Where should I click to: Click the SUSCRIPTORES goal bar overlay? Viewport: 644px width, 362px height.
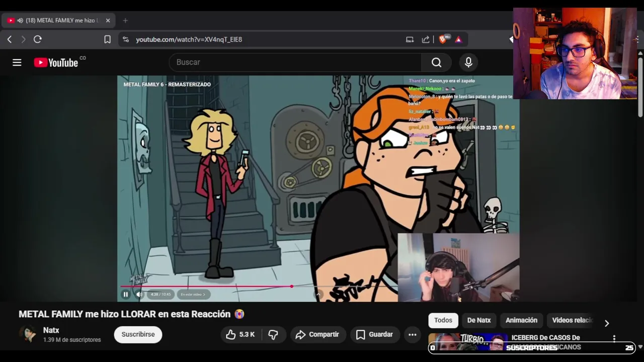tap(532, 347)
